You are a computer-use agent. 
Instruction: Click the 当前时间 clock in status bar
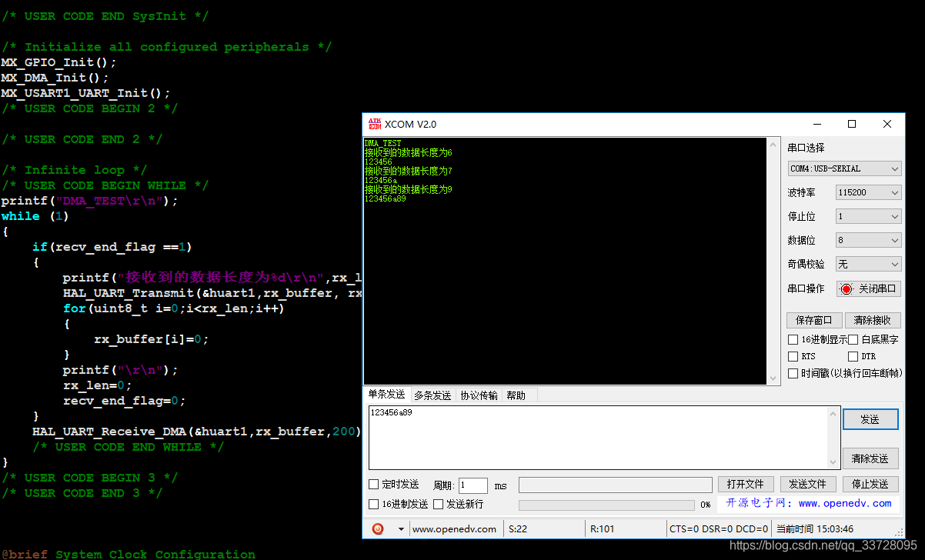[x=814, y=529]
